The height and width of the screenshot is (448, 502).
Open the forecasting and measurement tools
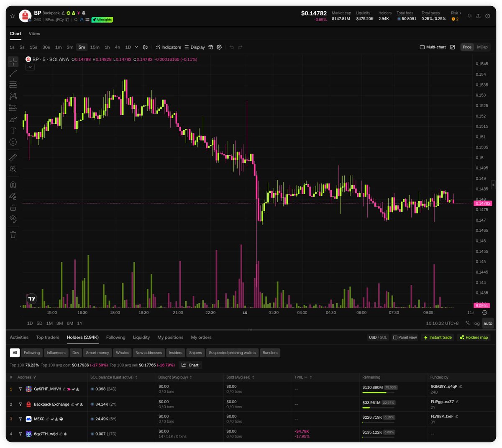point(13,108)
